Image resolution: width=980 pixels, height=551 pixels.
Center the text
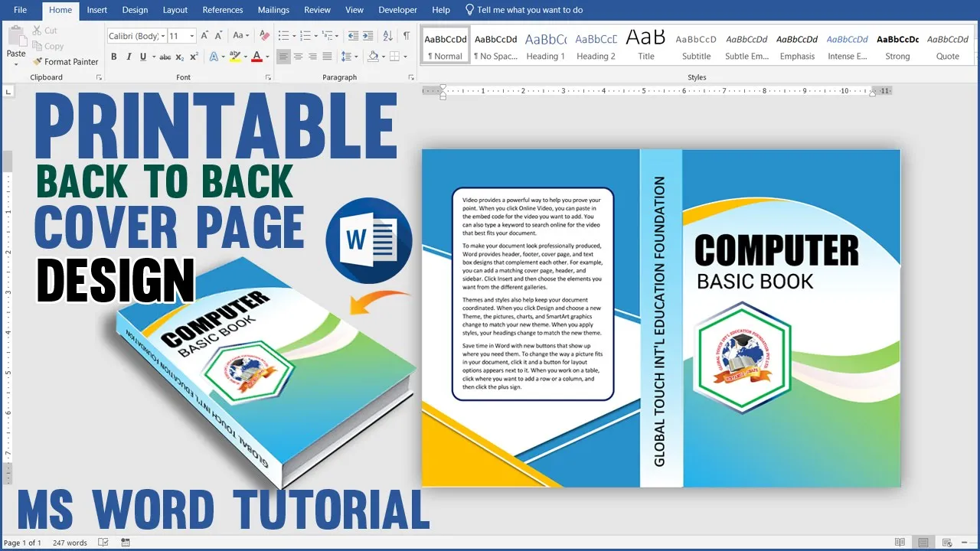299,57
